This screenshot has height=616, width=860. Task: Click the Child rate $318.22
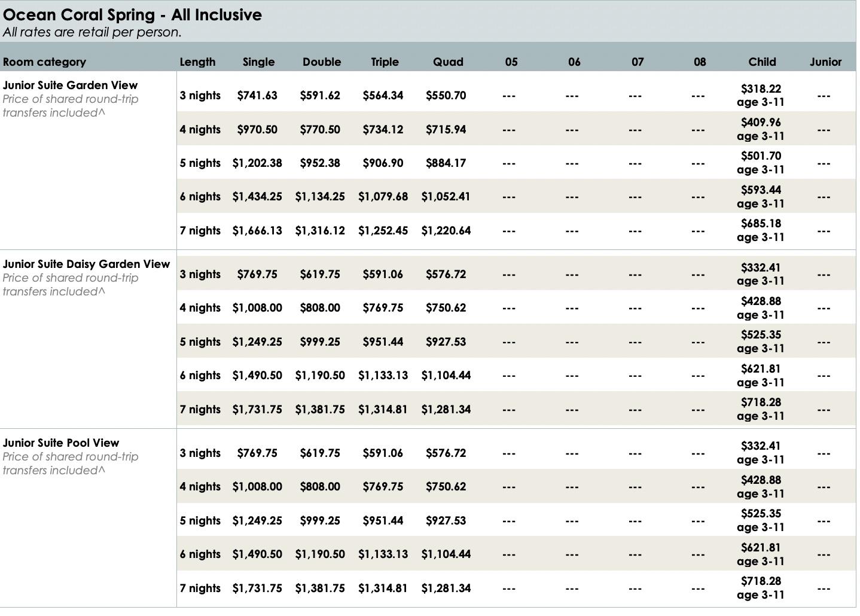pyautogui.click(x=761, y=89)
